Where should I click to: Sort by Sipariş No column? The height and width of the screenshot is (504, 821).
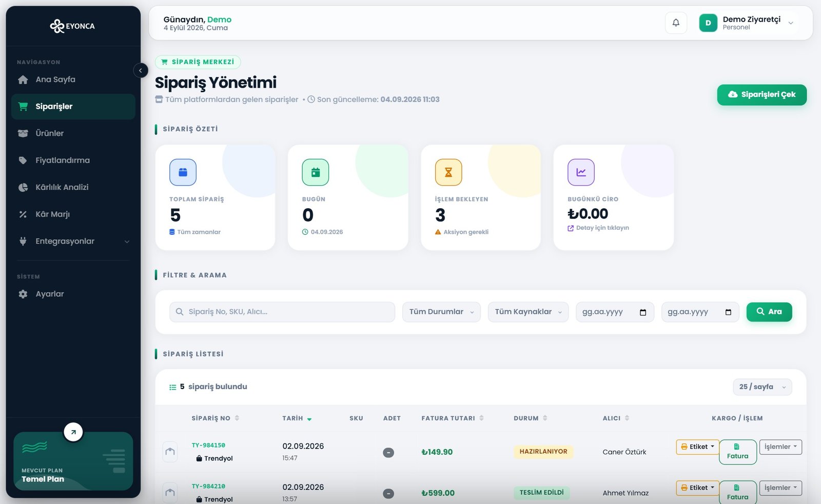[x=216, y=418]
